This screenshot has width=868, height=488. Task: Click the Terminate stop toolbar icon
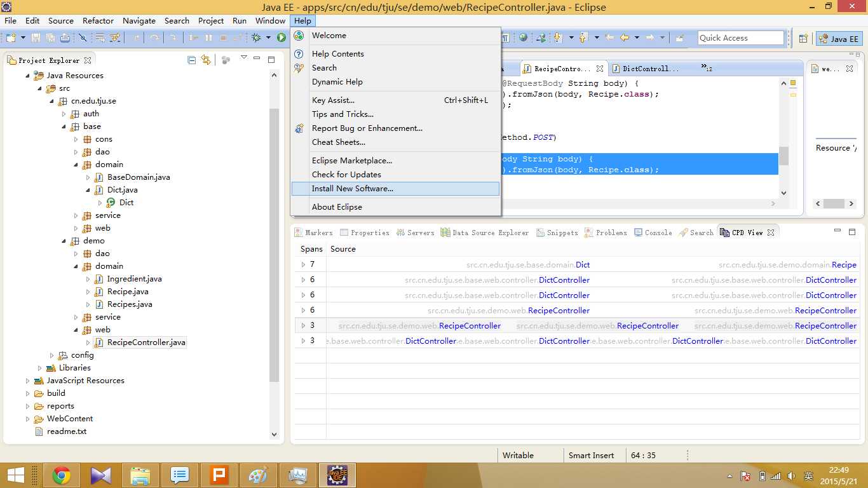tap(223, 38)
